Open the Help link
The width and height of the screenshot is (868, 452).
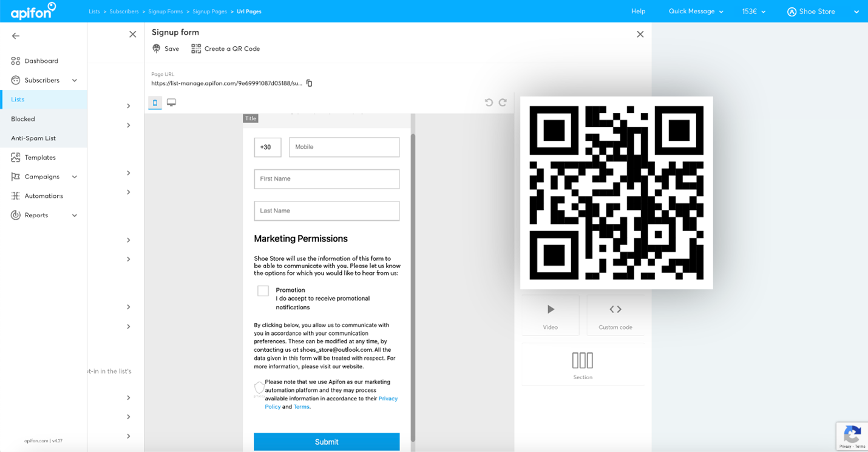click(x=639, y=12)
